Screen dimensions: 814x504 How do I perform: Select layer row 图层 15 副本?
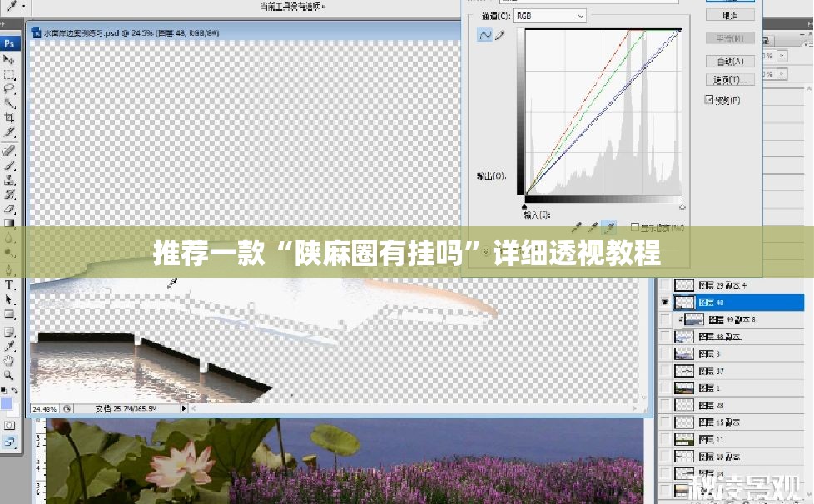[731, 422]
